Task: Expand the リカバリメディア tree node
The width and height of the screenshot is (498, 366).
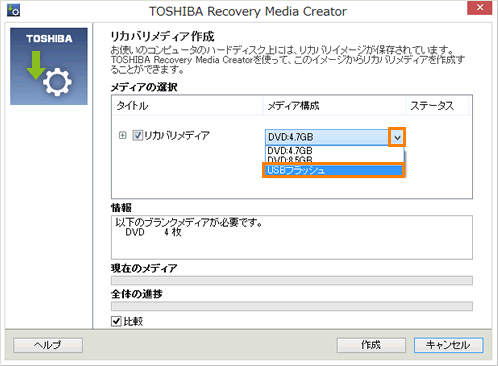Action: click(x=123, y=135)
